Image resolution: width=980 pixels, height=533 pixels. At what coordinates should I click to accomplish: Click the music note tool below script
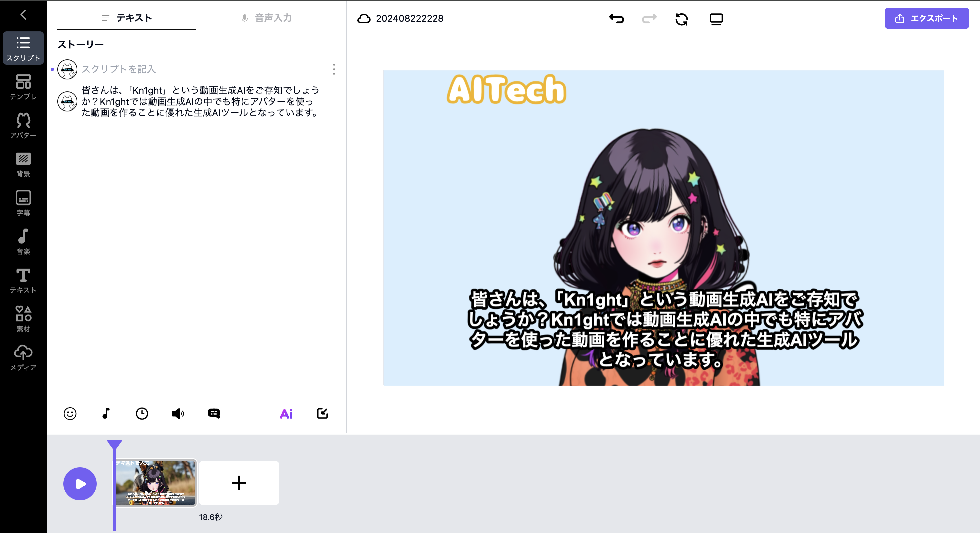click(x=106, y=414)
